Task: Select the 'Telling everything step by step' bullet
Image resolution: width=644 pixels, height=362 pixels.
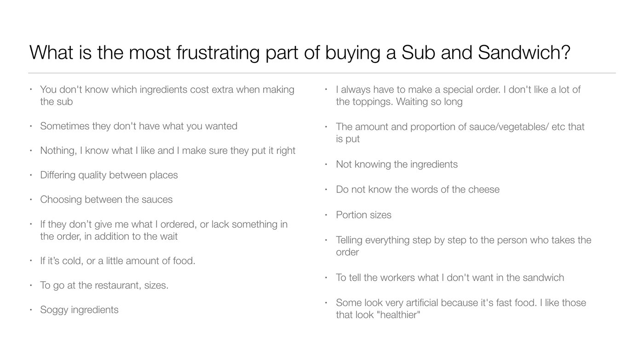Action: [x=464, y=246]
